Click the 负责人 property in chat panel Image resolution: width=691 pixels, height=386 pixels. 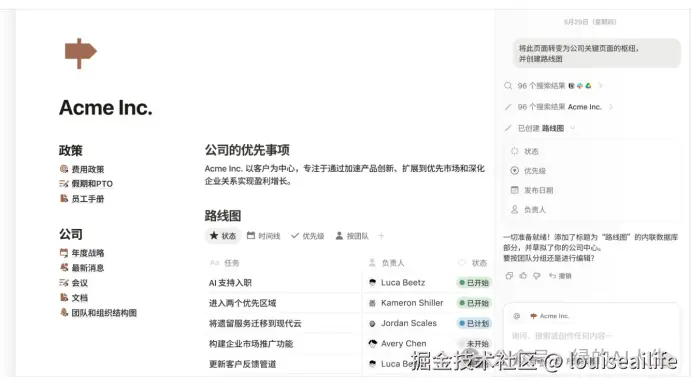coord(528,209)
